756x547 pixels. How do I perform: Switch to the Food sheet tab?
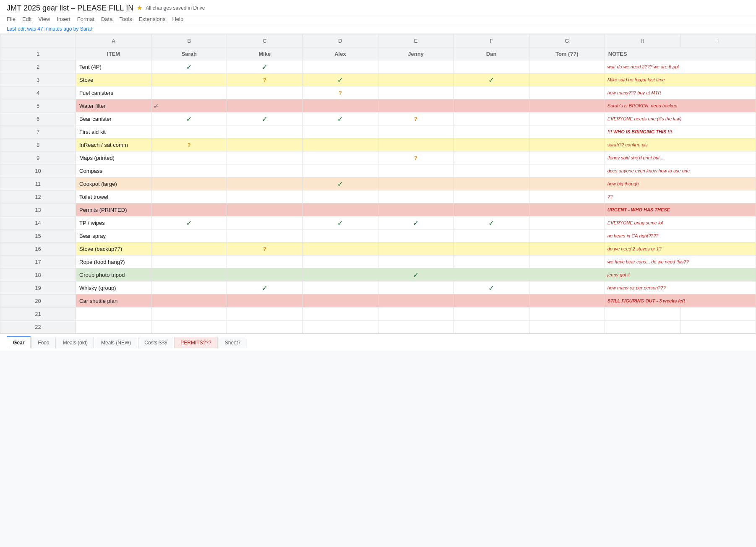43,342
